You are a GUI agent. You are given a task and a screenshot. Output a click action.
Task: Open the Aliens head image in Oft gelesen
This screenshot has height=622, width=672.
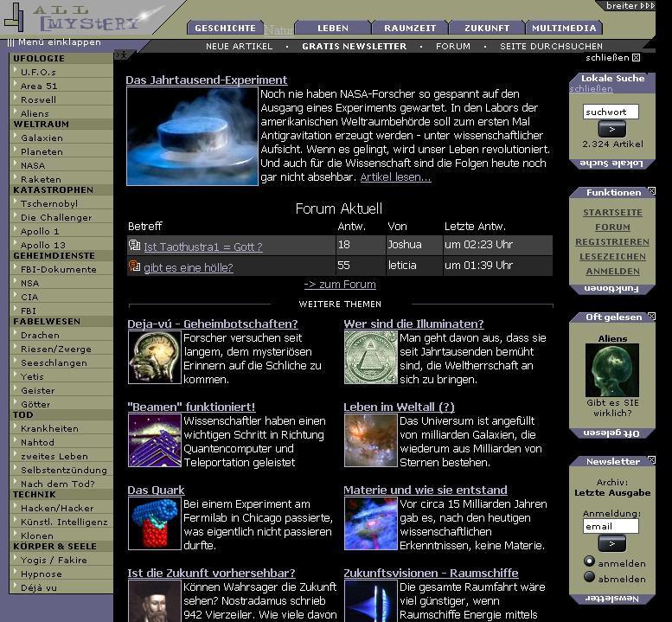[x=612, y=370]
